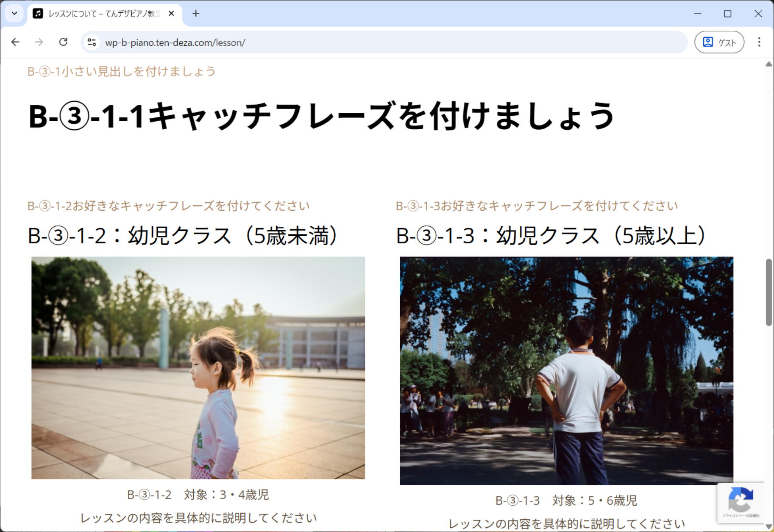
Task: Reload the lesson page
Action: (63, 42)
